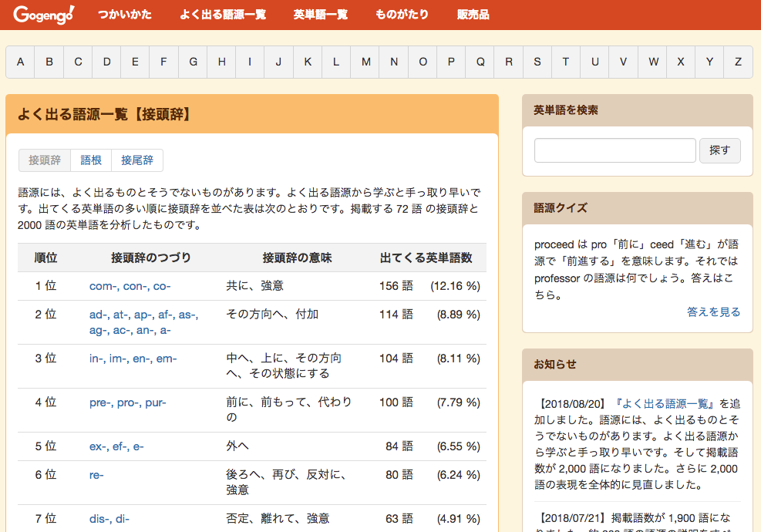Open the つかいかた menu item
The image size is (761, 532).
pyautogui.click(x=125, y=15)
